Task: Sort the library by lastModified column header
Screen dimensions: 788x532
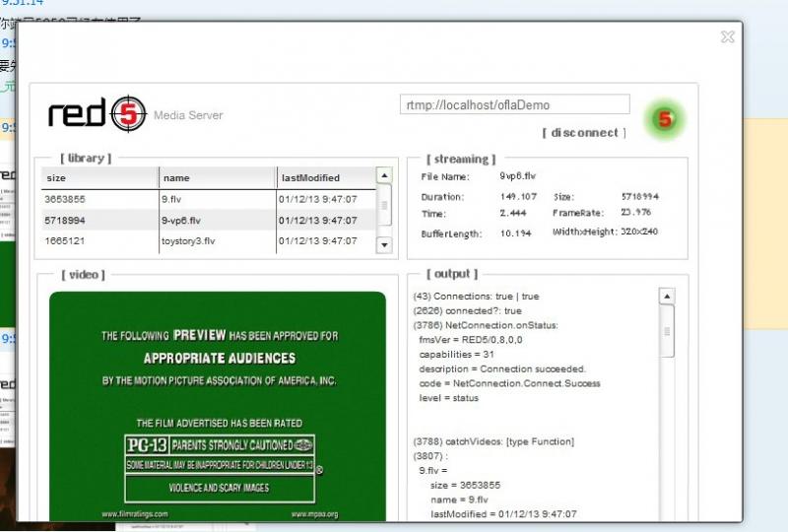Action: (x=326, y=178)
